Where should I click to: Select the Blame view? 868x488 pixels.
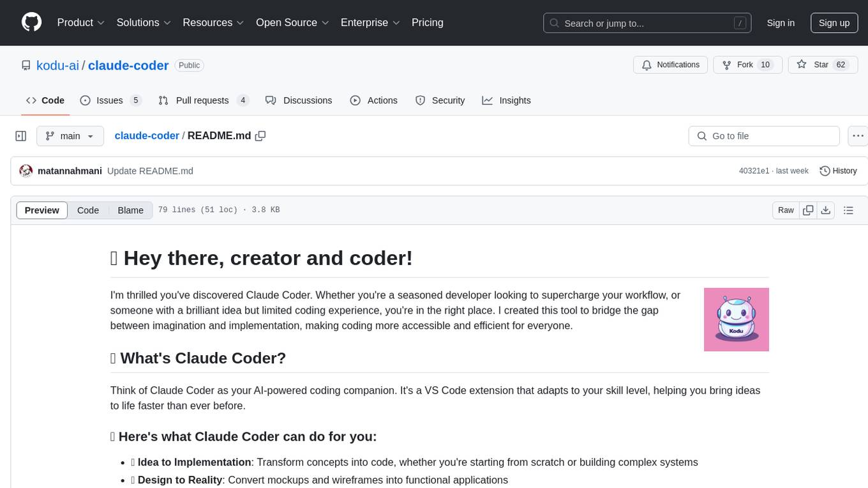(x=131, y=210)
